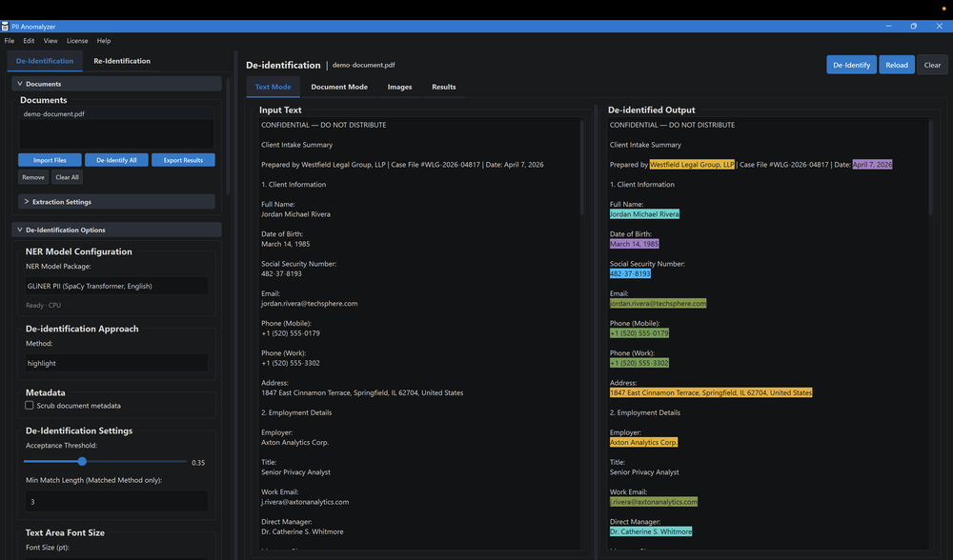
Task: Open the License menu
Action: click(77, 41)
